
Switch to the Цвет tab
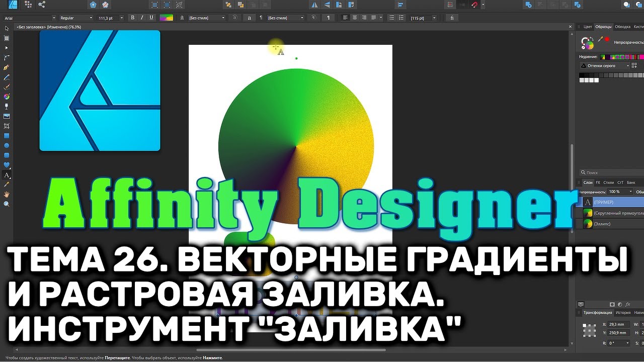coord(587,27)
